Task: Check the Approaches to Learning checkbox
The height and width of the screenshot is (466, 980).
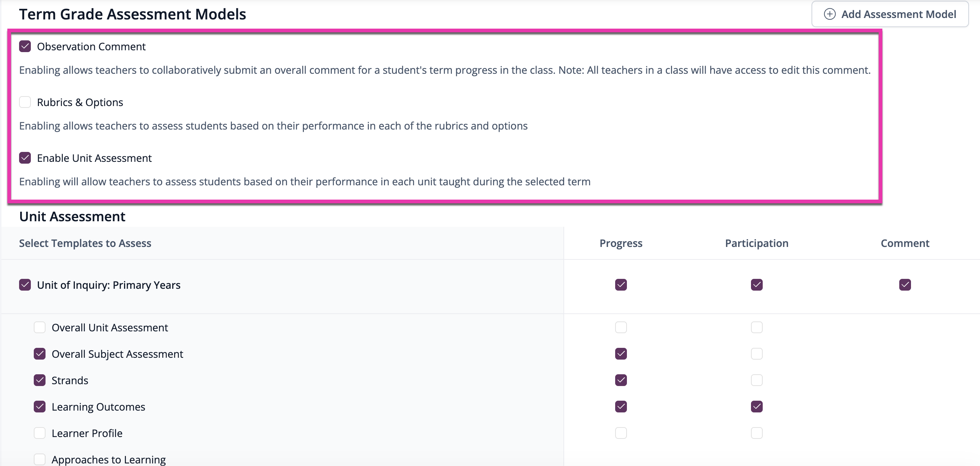Action: pyautogui.click(x=40, y=459)
